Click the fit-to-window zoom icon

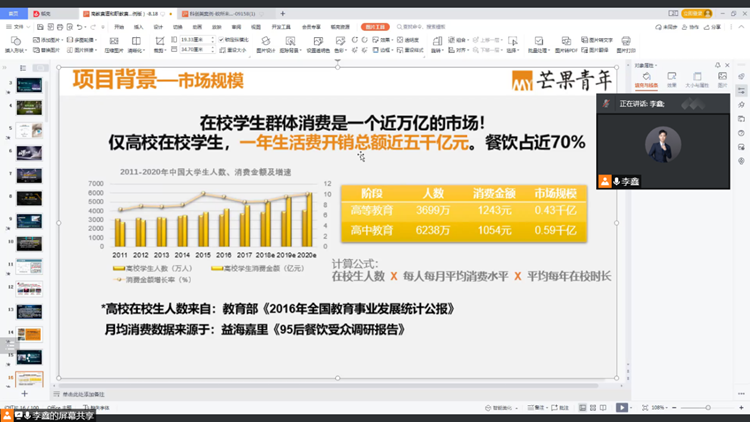click(645, 408)
